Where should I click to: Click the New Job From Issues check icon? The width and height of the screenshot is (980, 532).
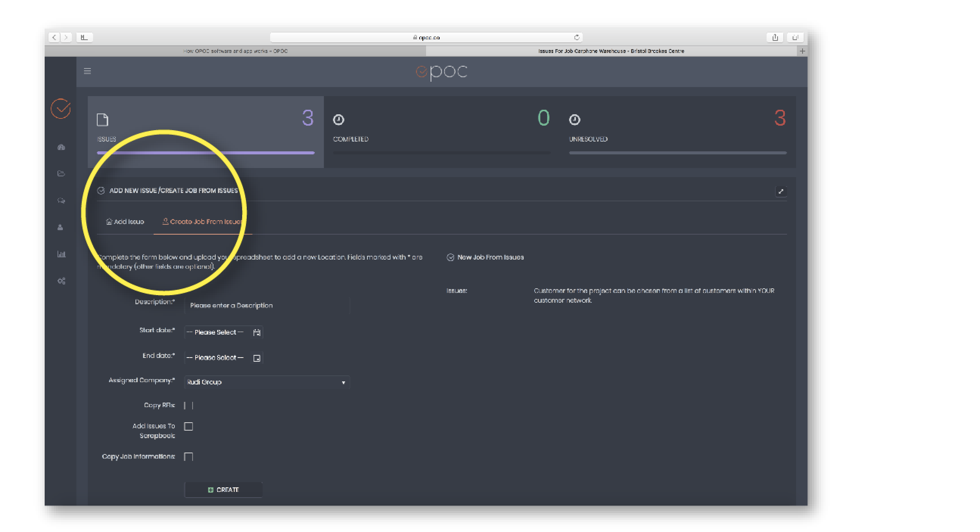coord(450,258)
